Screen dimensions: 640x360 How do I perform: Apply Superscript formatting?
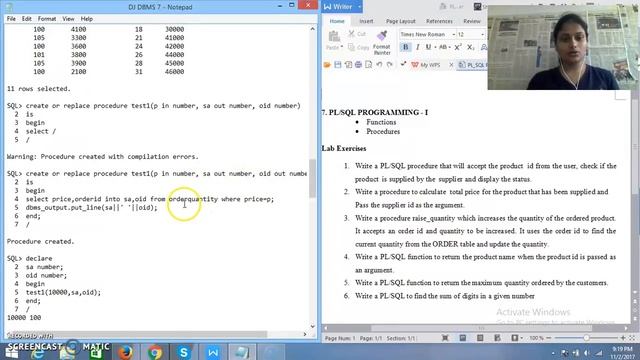point(458,47)
